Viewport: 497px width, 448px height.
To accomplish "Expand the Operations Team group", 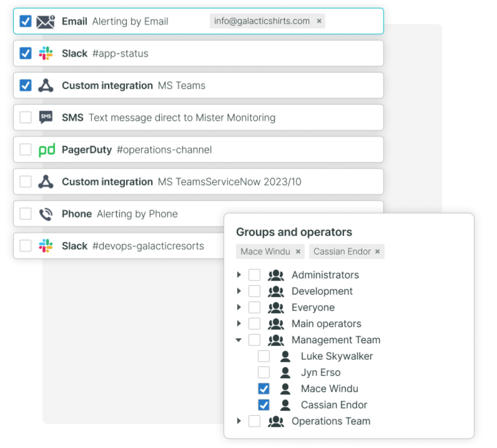I will click(239, 421).
